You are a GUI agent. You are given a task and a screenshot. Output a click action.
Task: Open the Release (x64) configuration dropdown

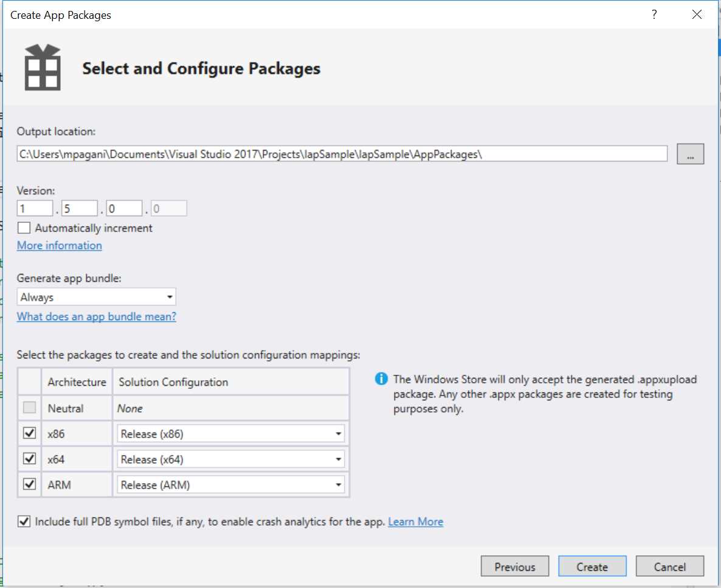(x=339, y=459)
